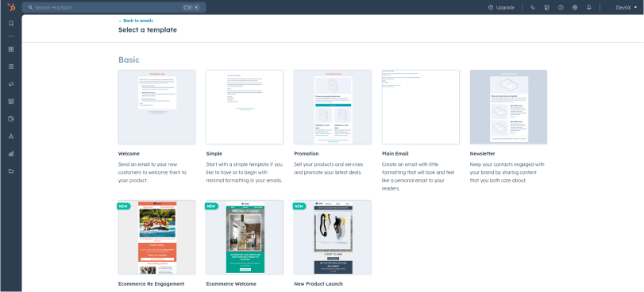Screen dimensions: 644x292
Task: Open the Marketplace storefront icon
Action: 546,7
